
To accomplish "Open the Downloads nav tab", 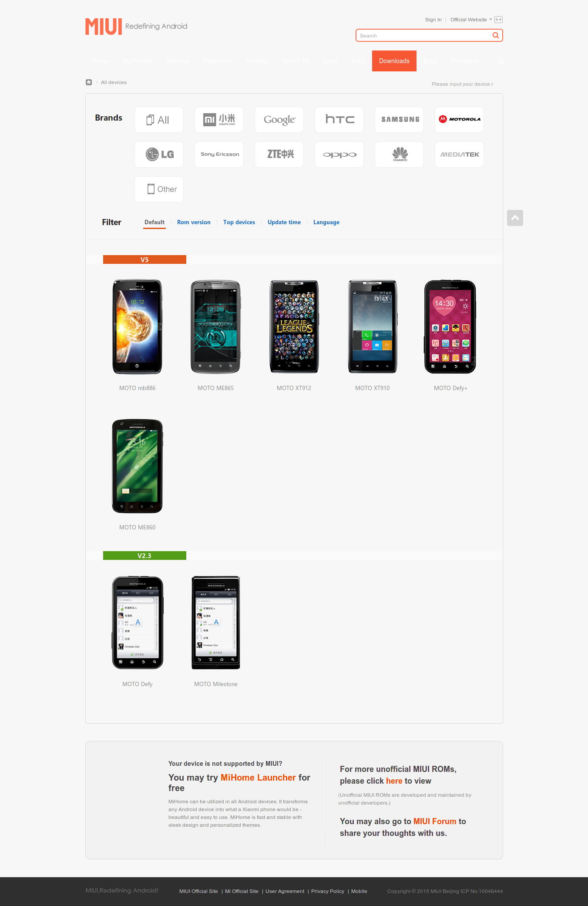I will coord(394,61).
